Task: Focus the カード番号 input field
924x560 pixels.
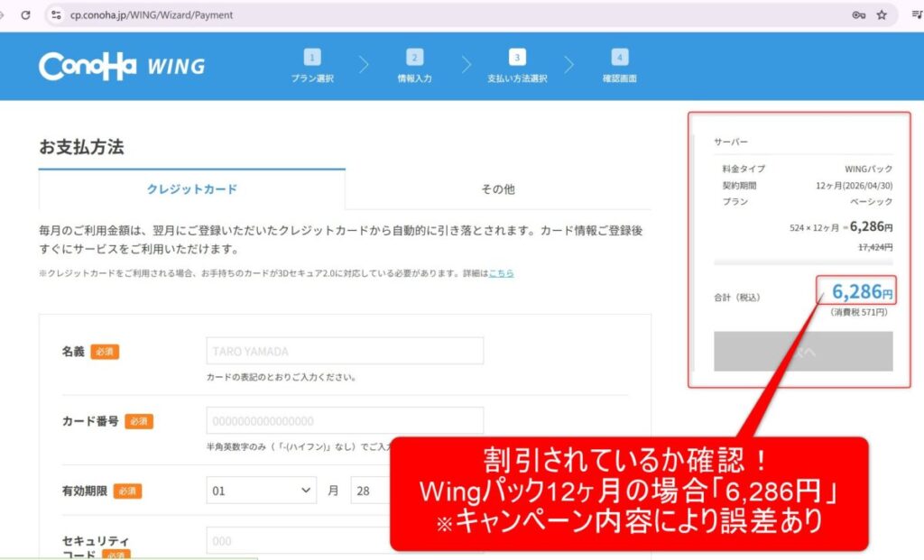Action: click(x=345, y=420)
